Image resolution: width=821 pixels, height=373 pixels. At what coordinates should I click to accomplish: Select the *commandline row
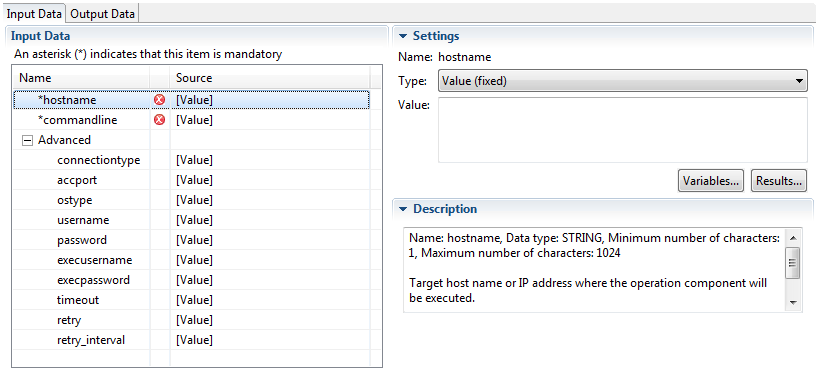tap(191, 120)
